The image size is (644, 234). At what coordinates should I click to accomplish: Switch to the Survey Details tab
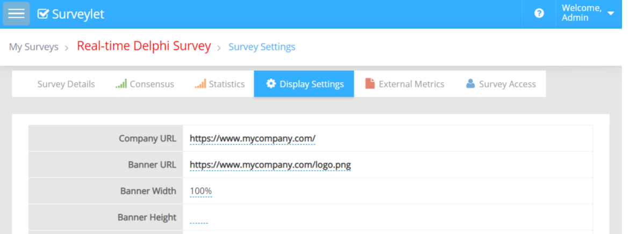(x=66, y=84)
